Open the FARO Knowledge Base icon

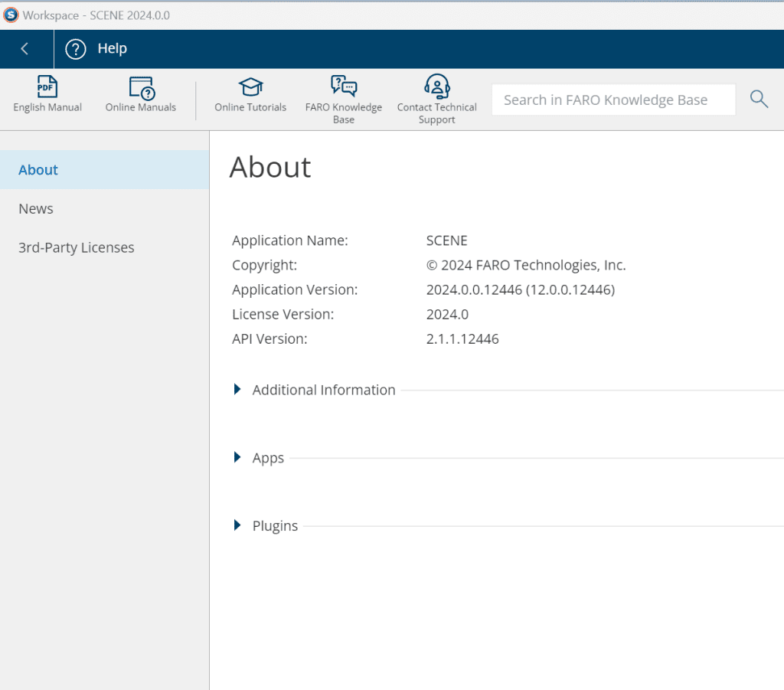344,86
